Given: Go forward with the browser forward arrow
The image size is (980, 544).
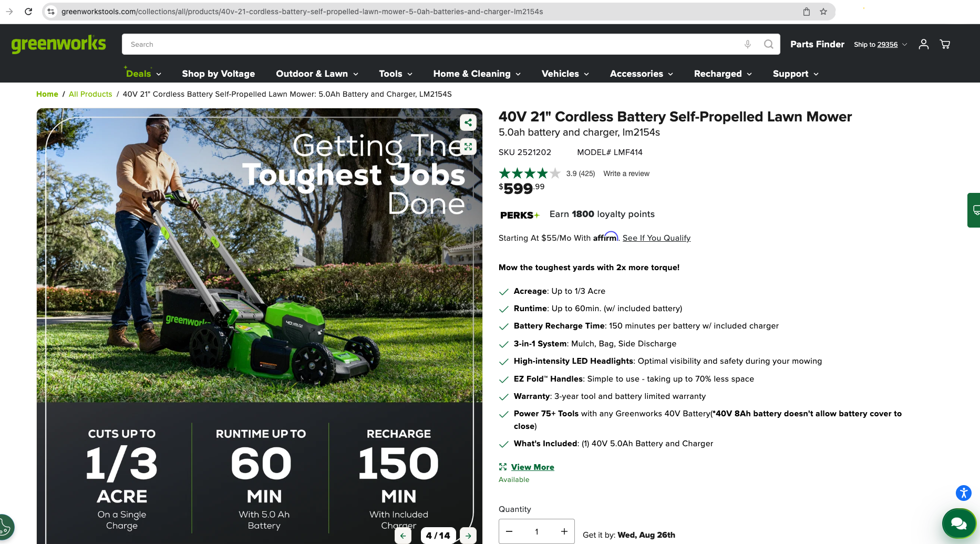Looking at the screenshot, I should pos(9,12).
